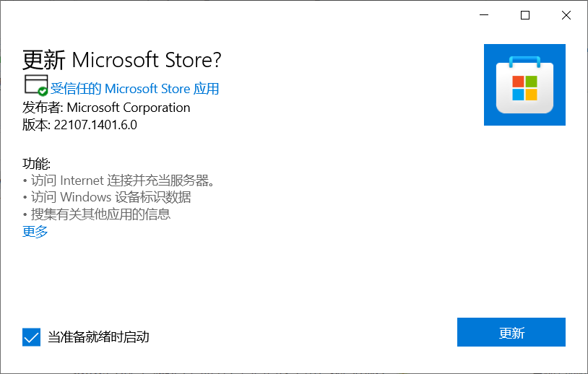Image resolution: width=588 pixels, height=374 pixels.
Task: Click the four-color Microsoft squares emblem
Action: pyautogui.click(x=524, y=88)
